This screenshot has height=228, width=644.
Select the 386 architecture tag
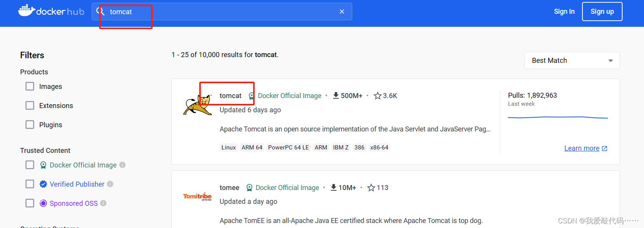359,148
